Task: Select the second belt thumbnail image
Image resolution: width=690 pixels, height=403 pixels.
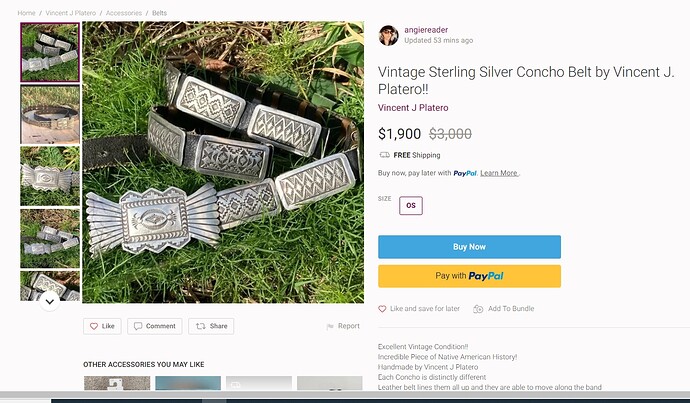Action: tap(50, 115)
